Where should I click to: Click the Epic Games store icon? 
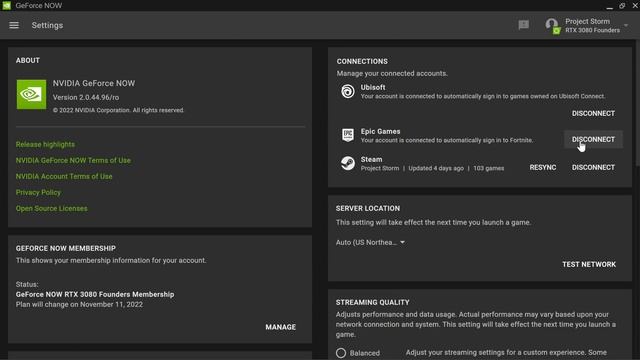click(348, 135)
